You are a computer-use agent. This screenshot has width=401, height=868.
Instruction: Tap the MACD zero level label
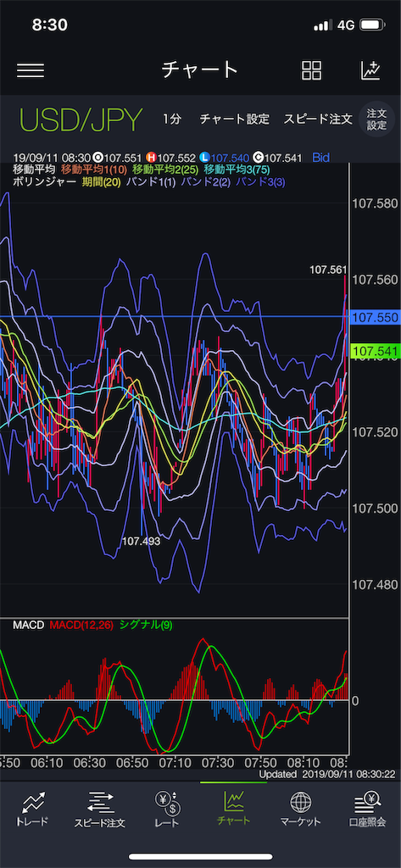pyautogui.click(x=355, y=701)
